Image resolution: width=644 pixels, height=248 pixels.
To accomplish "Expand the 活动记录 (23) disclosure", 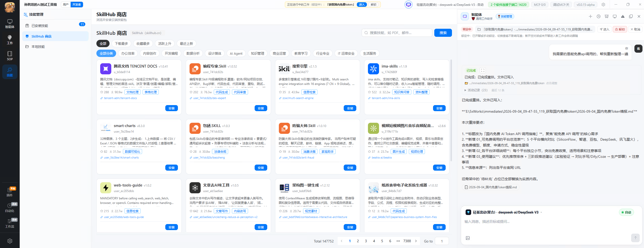I will point(476,90).
